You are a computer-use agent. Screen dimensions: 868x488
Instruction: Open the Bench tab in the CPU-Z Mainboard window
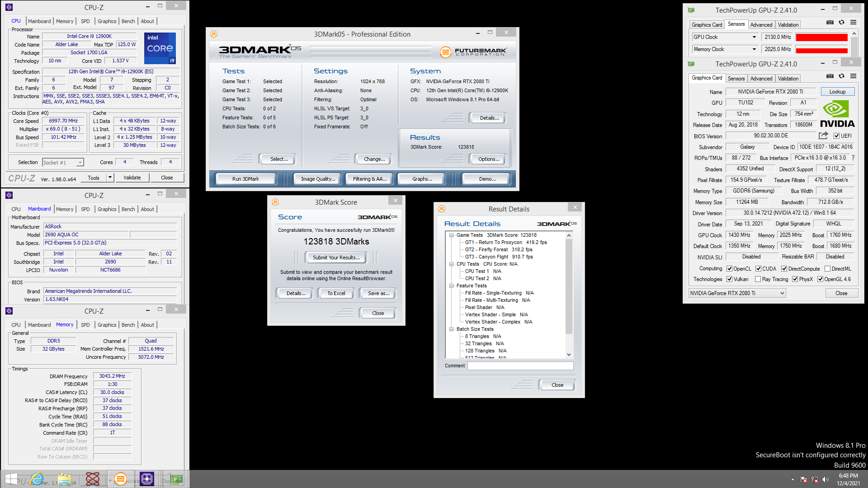128,209
